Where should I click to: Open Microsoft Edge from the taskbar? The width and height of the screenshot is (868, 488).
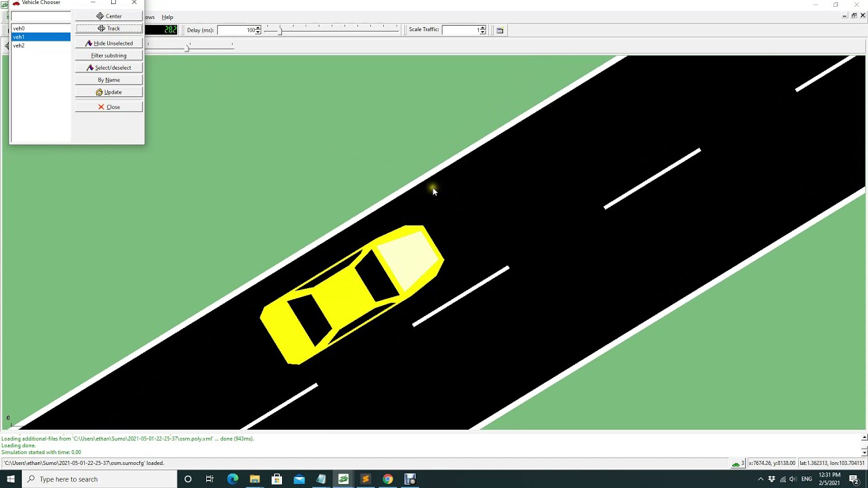point(233,479)
